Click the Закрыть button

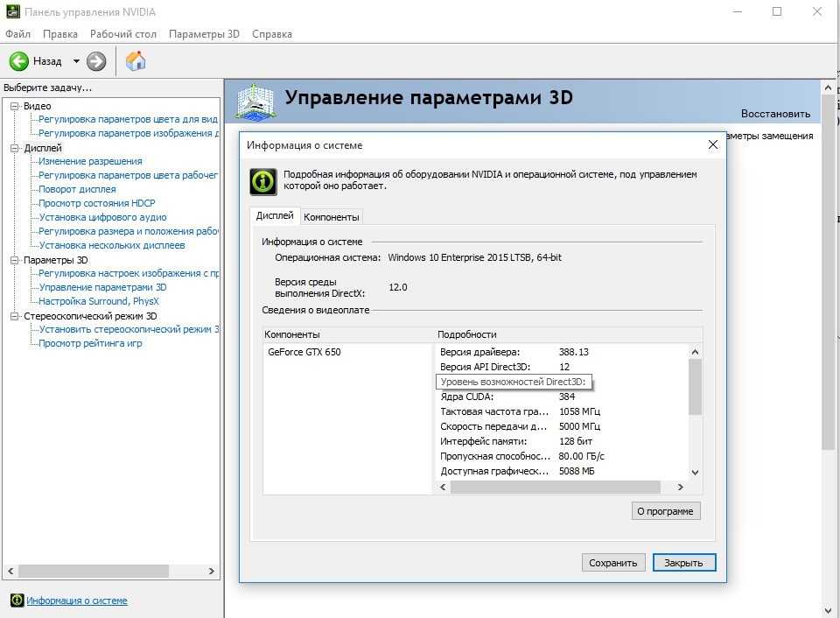tap(684, 563)
